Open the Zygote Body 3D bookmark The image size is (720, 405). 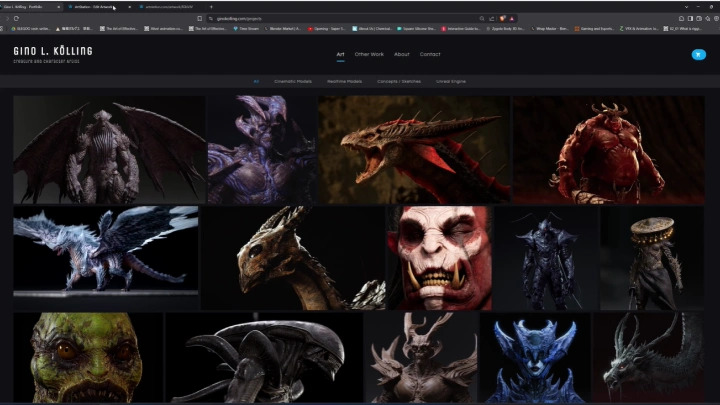[505, 28]
